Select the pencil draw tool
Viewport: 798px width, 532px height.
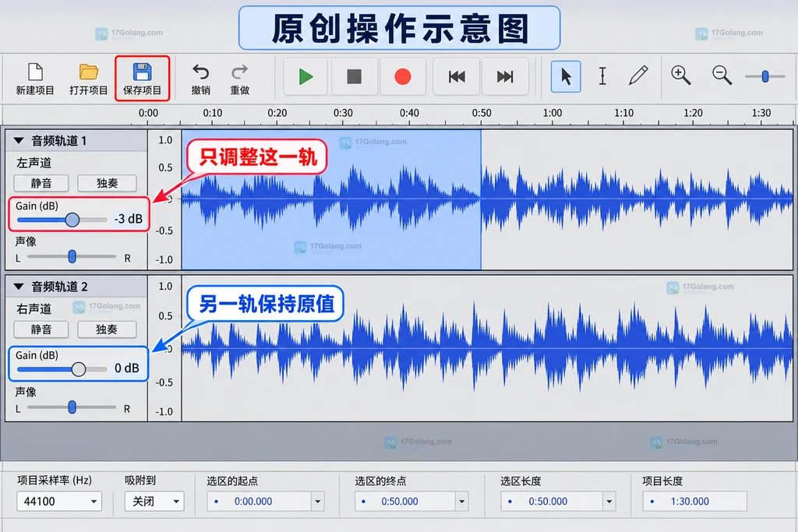(638, 76)
